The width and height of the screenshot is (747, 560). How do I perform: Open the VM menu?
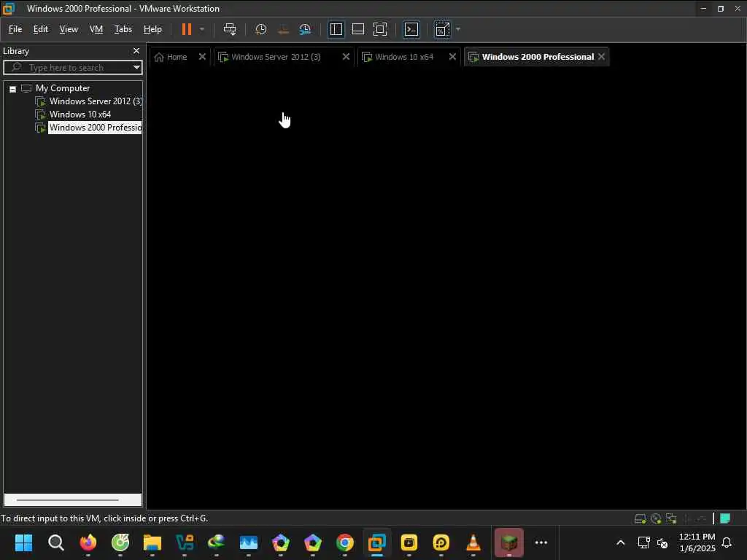[96, 29]
